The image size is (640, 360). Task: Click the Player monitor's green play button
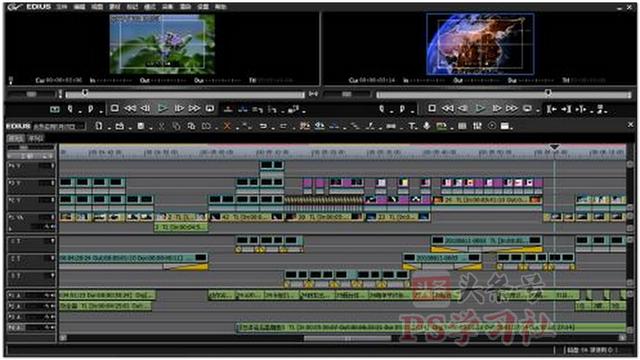point(162,108)
